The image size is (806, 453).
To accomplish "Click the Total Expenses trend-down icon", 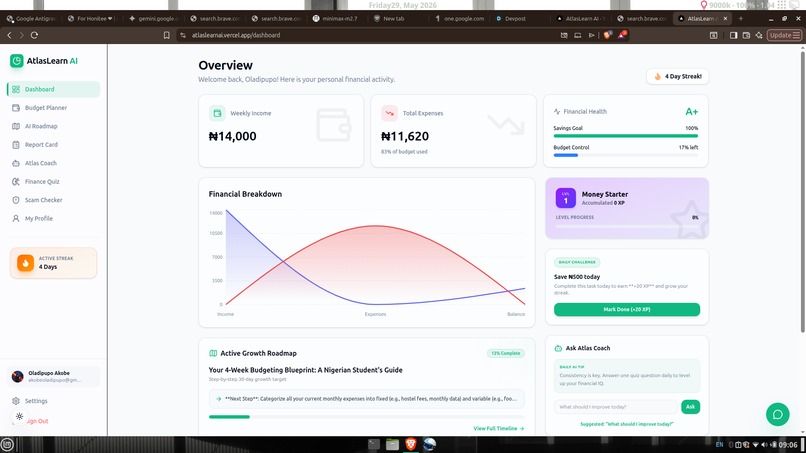I will [x=390, y=113].
